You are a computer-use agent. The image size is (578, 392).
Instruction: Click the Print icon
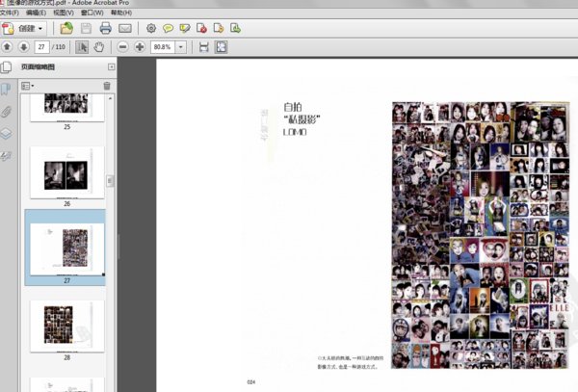pyautogui.click(x=105, y=28)
